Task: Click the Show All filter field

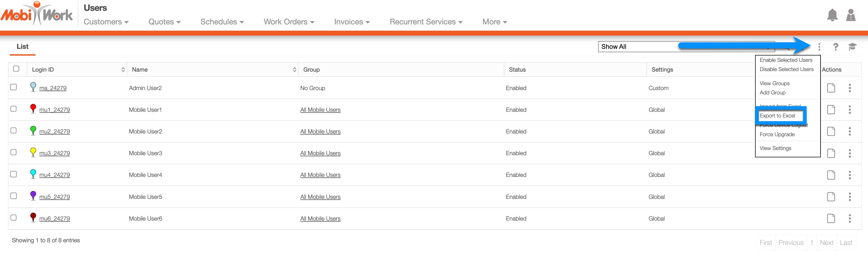Action: pos(637,47)
